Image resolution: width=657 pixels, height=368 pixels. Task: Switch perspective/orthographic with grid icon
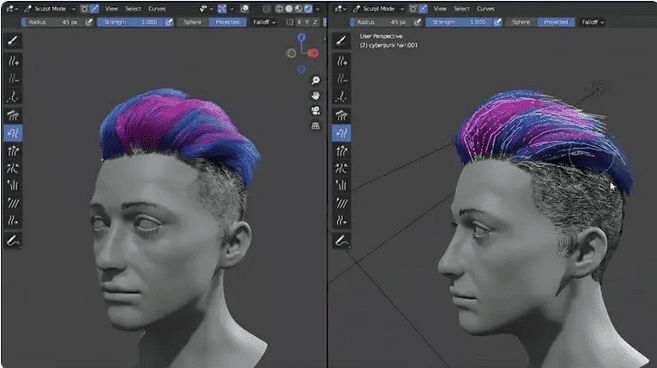[x=316, y=125]
